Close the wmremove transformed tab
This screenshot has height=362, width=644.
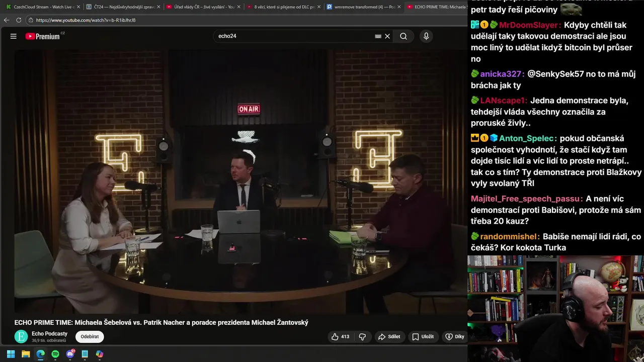click(398, 7)
